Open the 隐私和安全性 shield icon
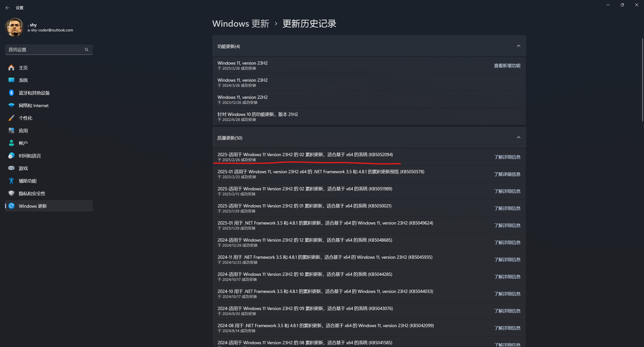Screen dimensions: 644x347 [11, 193]
